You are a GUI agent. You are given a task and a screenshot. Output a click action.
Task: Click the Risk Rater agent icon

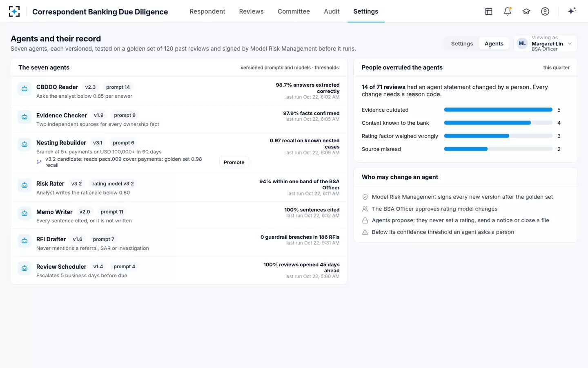coord(24,185)
